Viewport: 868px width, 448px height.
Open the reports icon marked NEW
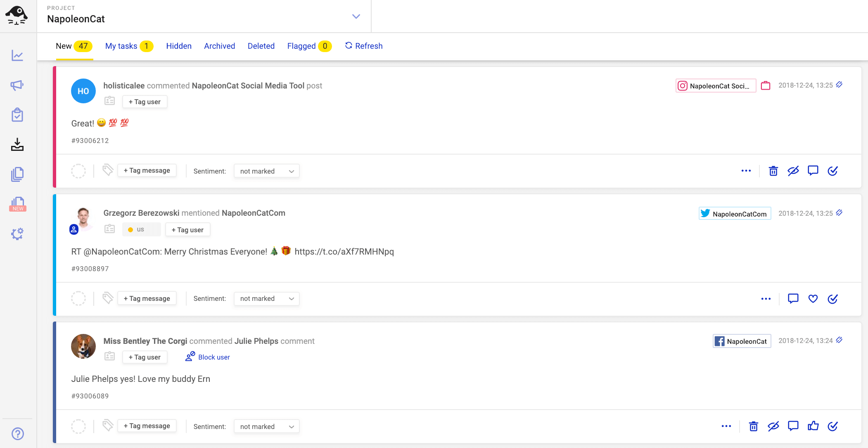pos(17,204)
